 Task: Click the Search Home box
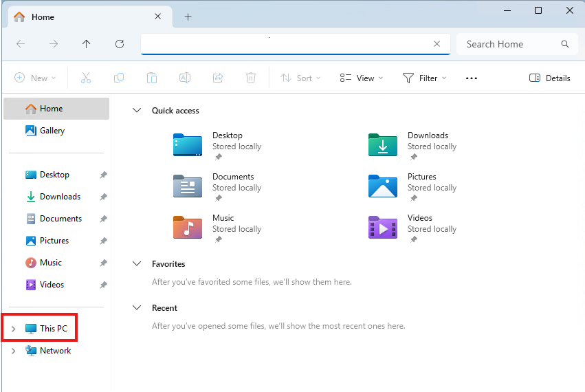coord(517,44)
